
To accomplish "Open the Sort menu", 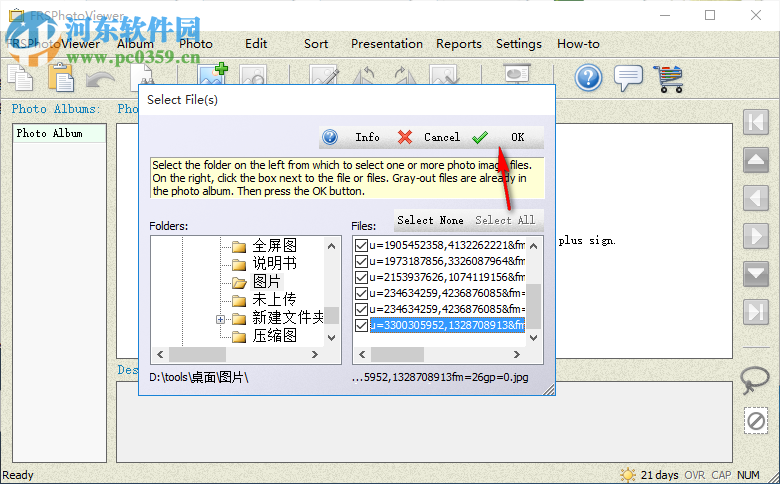I will coord(316,44).
